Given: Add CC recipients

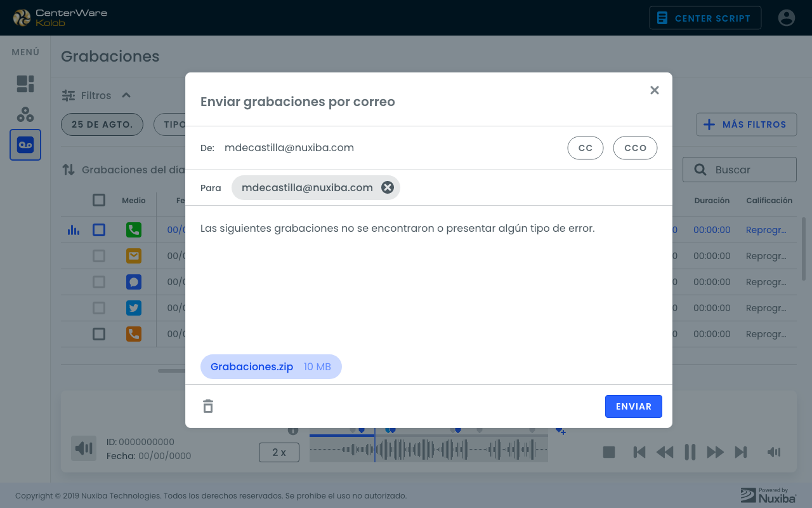Looking at the screenshot, I should point(586,148).
